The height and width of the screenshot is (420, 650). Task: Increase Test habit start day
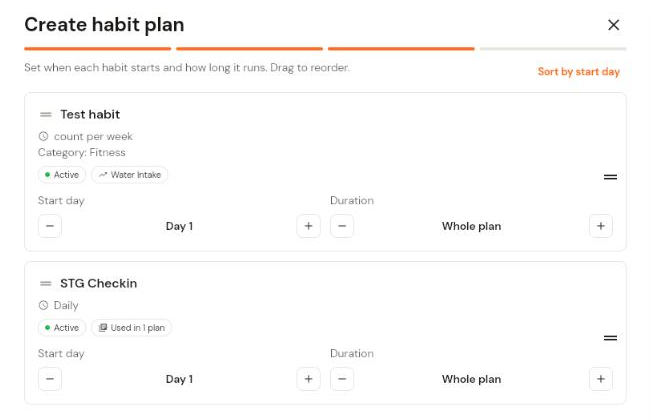pos(308,226)
